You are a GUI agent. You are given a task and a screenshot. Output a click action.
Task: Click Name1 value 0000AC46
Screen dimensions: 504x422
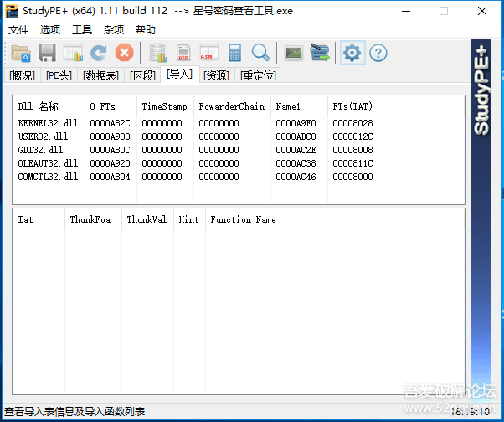[x=296, y=177]
